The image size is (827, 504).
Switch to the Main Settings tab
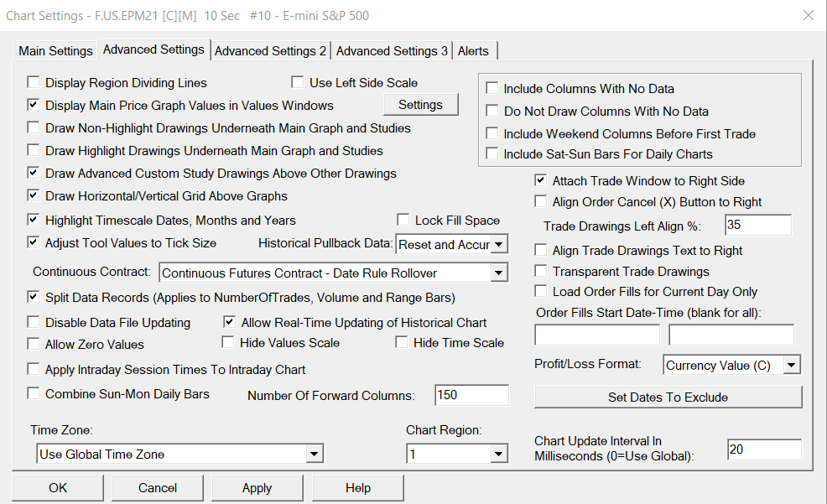(x=55, y=51)
